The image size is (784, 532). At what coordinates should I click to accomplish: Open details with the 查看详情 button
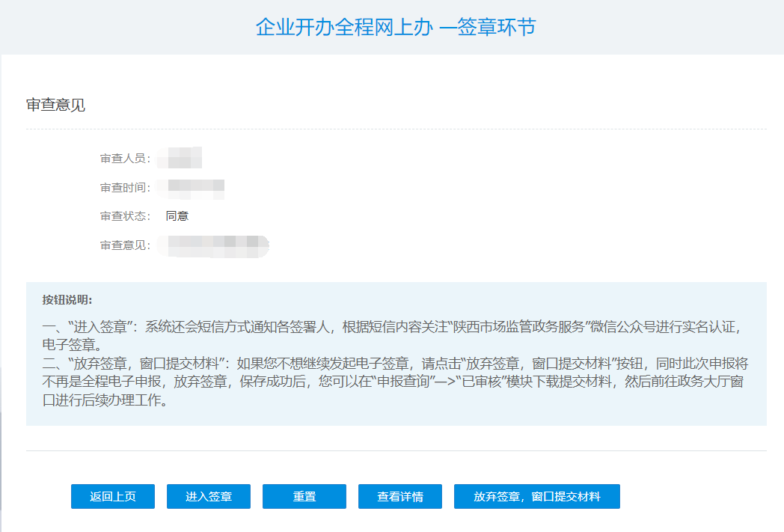click(x=399, y=496)
